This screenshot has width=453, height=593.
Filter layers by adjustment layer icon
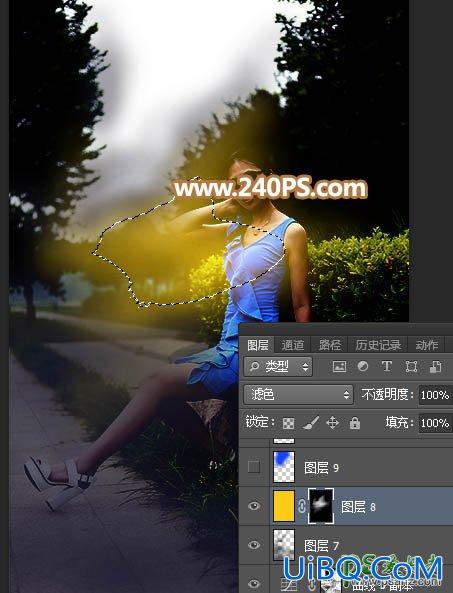point(363,366)
